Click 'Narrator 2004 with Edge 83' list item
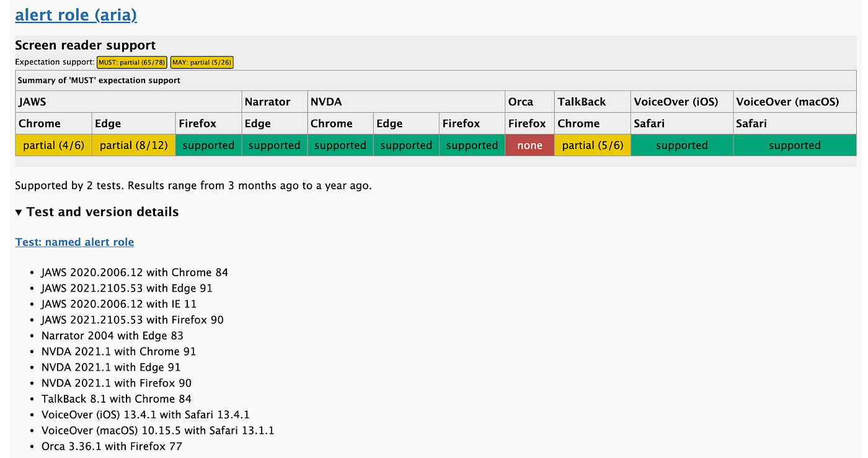 pyautogui.click(x=113, y=336)
